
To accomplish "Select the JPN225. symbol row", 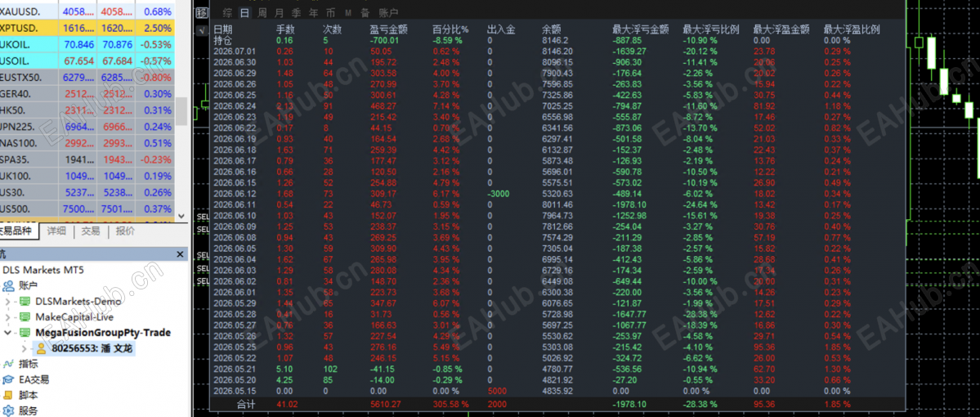I will pyautogui.click(x=87, y=126).
